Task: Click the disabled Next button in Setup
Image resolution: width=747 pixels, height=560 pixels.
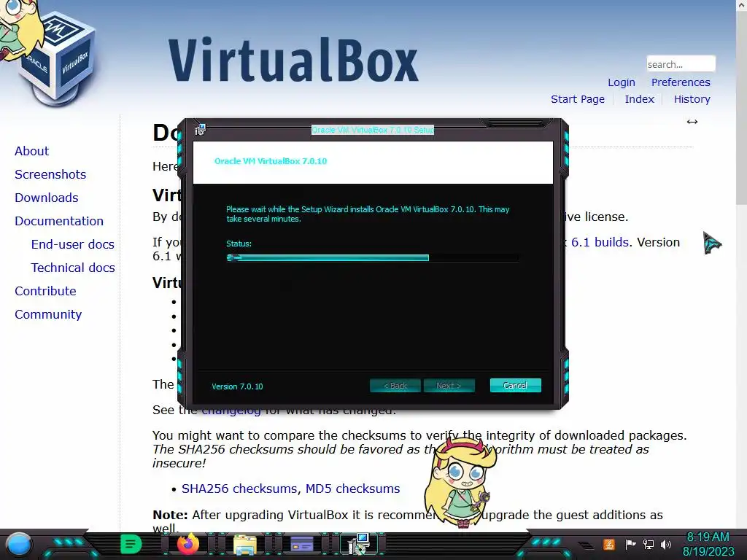Action: pos(449,385)
